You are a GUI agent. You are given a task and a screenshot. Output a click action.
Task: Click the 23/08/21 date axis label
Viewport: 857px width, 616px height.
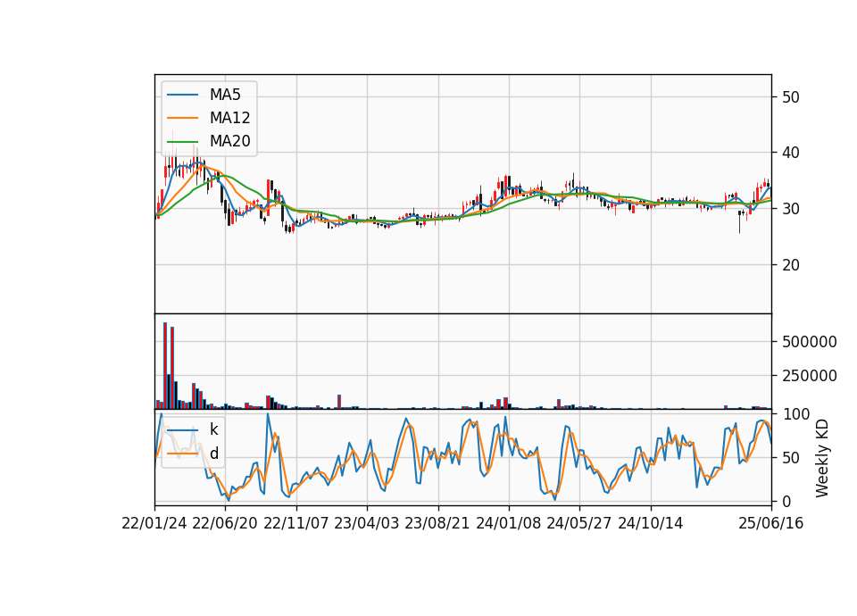point(437,523)
